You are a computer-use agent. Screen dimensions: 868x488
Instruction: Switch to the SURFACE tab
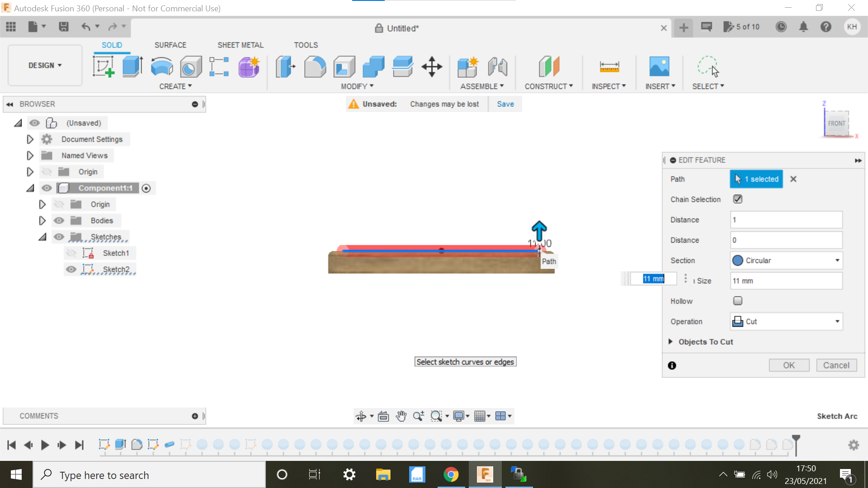point(170,45)
